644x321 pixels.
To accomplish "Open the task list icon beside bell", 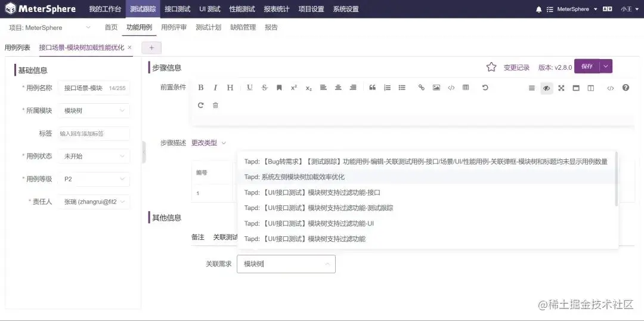I will 550,10.
